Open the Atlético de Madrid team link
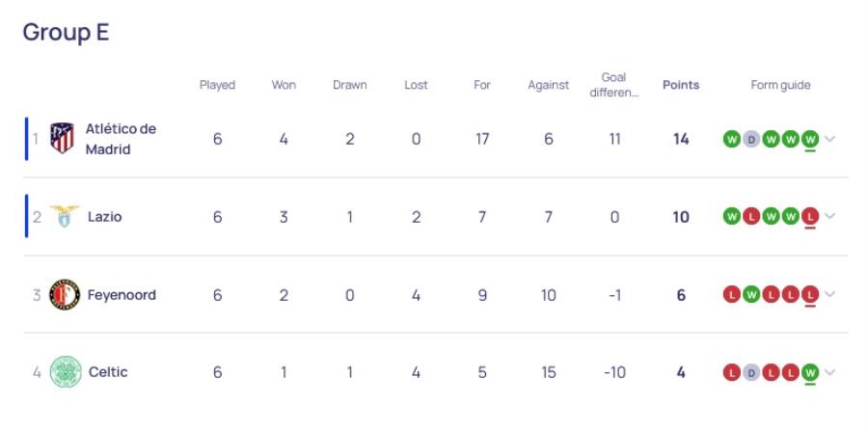This screenshot has height=431, width=868. 121,139
